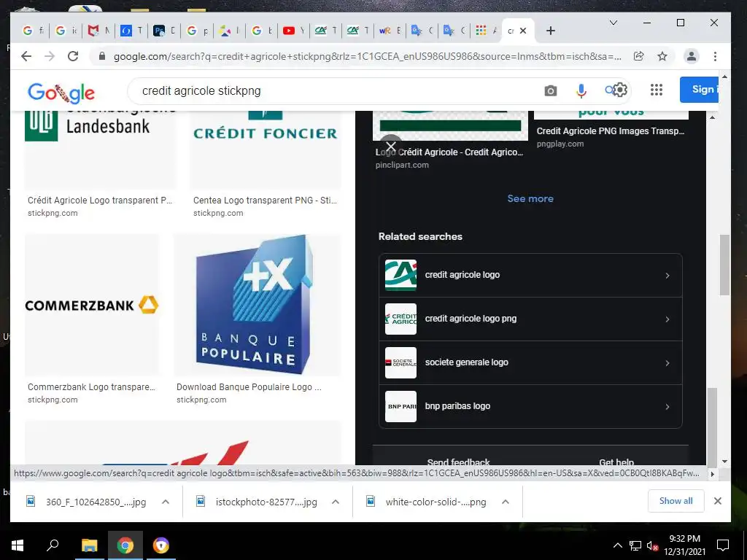Open white-color-solid png downloaded file
The height and width of the screenshot is (560, 747).
pos(436,502)
